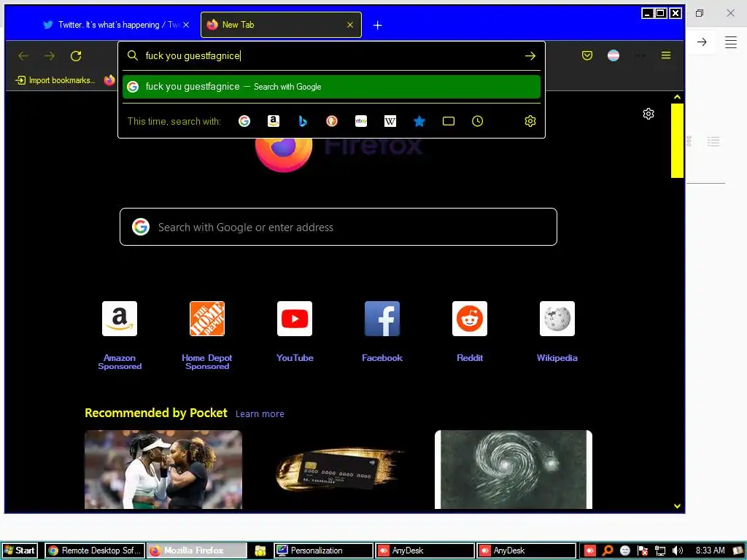Click the yellow scrollbar thumb
The height and width of the screenshot is (560, 747).
click(677, 141)
